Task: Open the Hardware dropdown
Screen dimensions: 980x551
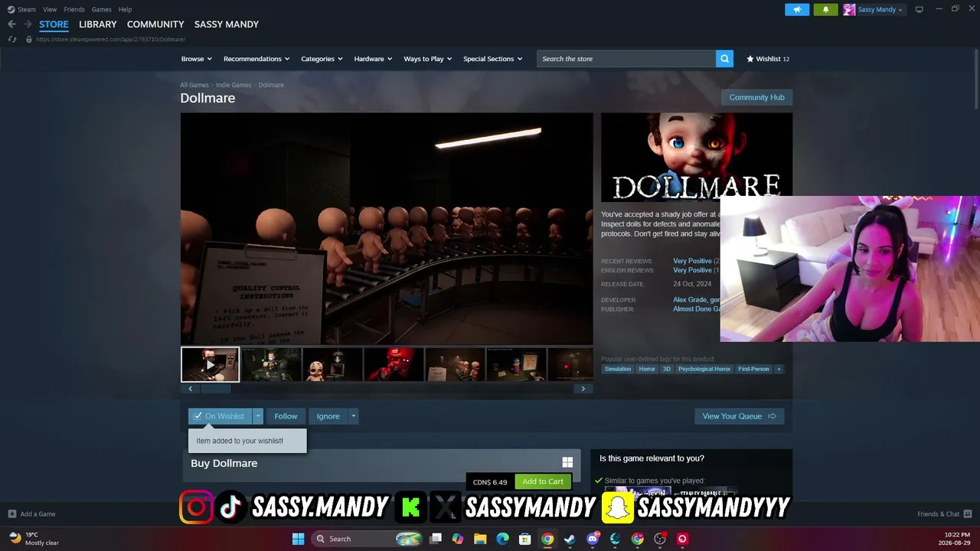Action: 373,59
